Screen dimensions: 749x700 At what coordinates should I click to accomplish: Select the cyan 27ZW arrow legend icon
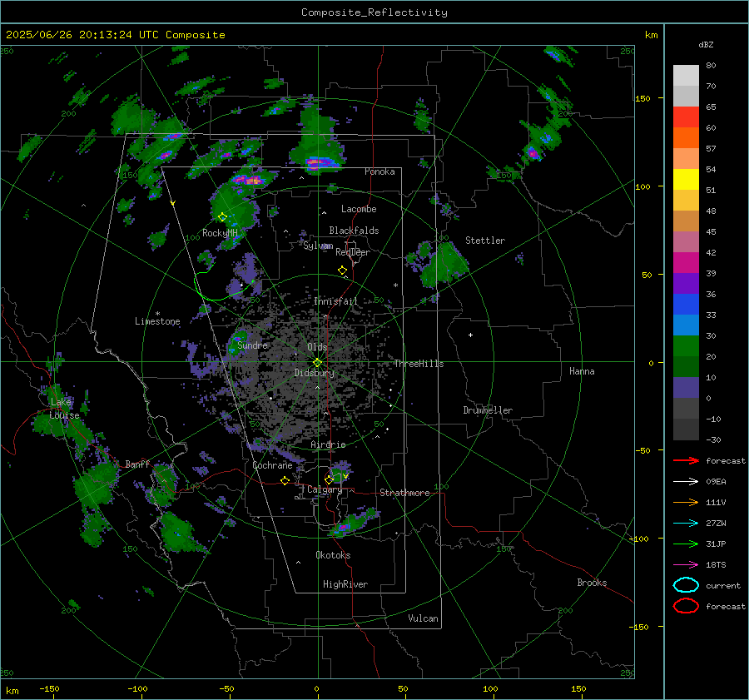click(x=686, y=524)
